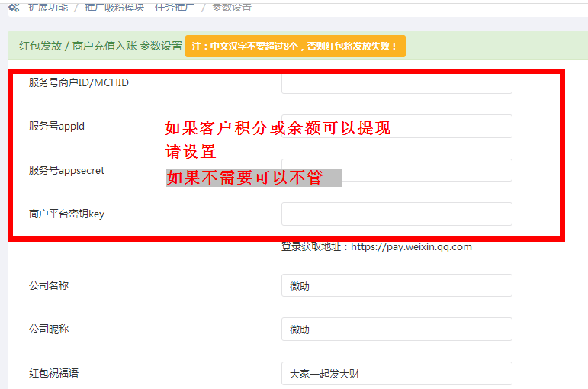588x389 pixels.
Task: Click the gray-highlighted 如果不需要可以不管 note
Action: tap(253, 178)
